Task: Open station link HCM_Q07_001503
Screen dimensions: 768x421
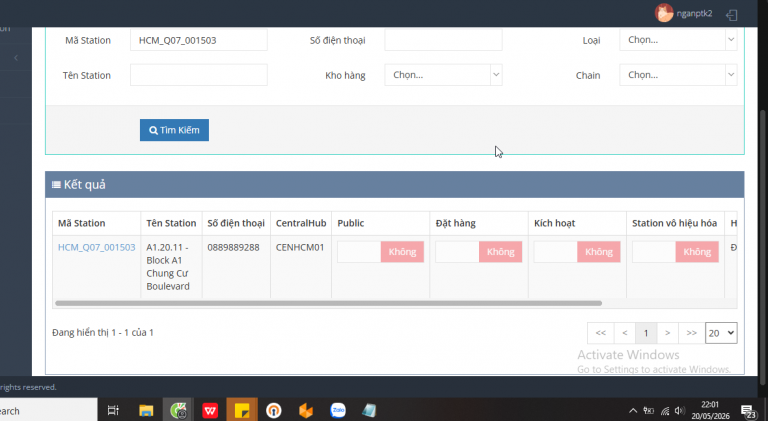Action: point(96,247)
